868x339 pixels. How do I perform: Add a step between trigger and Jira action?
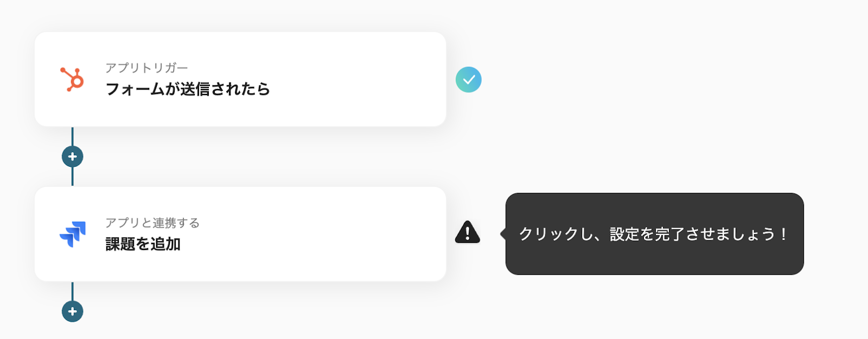click(72, 156)
